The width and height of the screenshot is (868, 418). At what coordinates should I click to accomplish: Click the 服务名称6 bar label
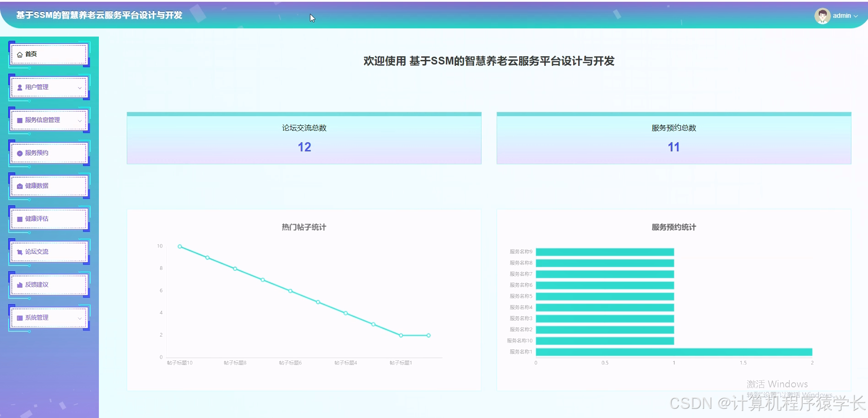[521, 285]
